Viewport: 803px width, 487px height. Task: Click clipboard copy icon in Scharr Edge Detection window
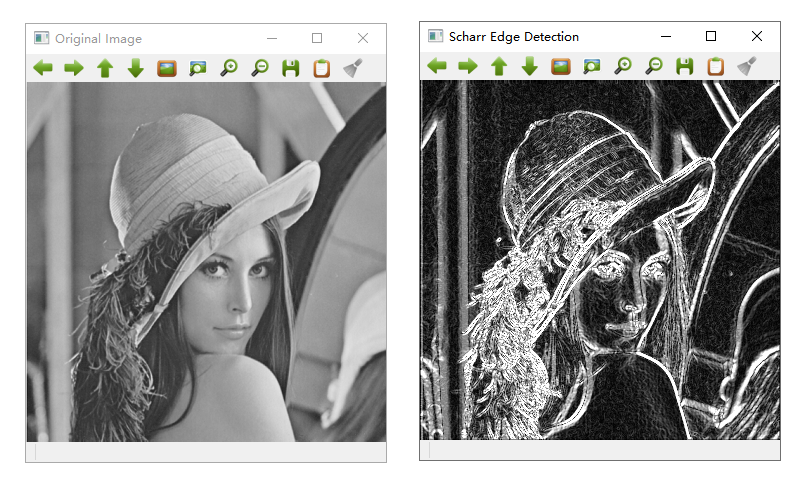click(715, 66)
